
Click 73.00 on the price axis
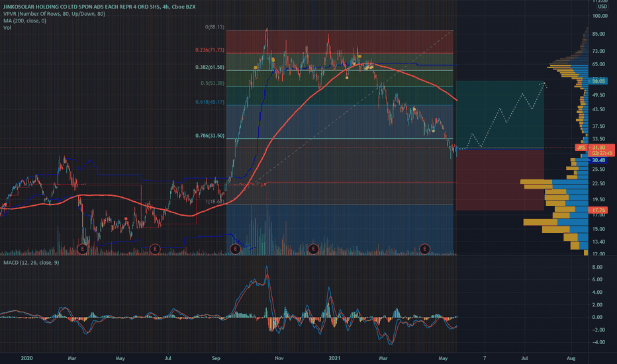(x=598, y=52)
